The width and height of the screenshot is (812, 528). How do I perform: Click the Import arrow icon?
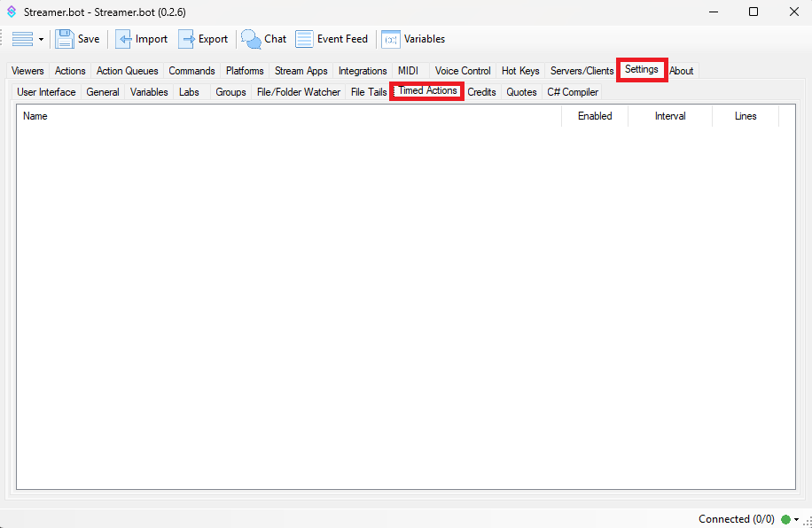coord(124,39)
